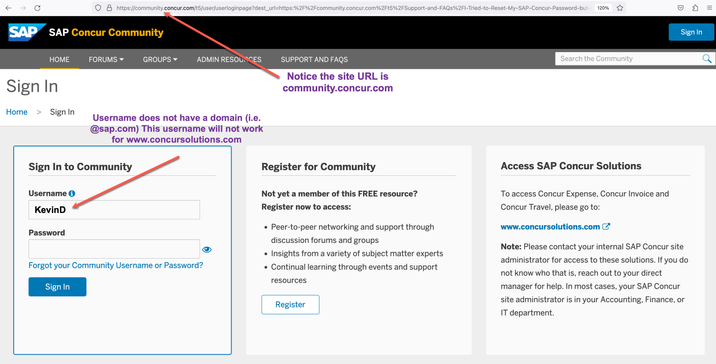Screen dimensions: 716x364
Task: Focus the Username input field
Action: coord(114,210)
